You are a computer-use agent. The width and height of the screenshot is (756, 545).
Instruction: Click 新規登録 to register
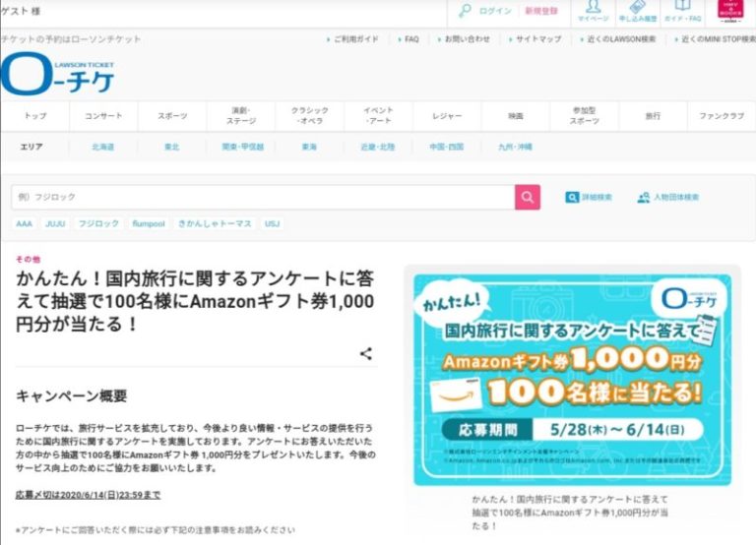[540, 11]
